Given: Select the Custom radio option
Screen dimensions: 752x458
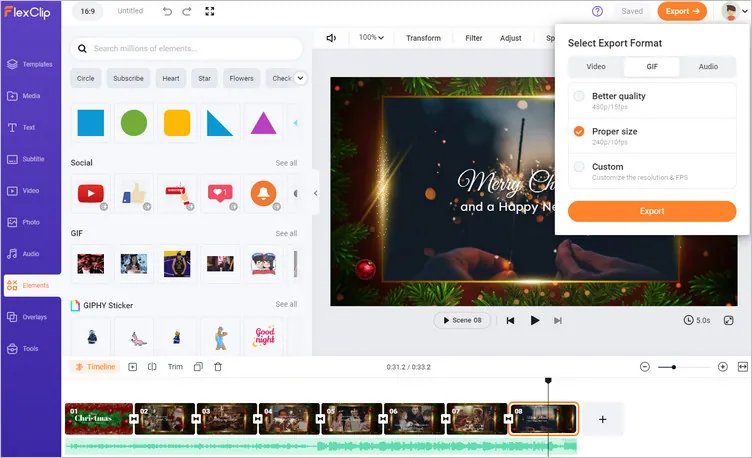Looking at the screenshot, I should 579,167.
